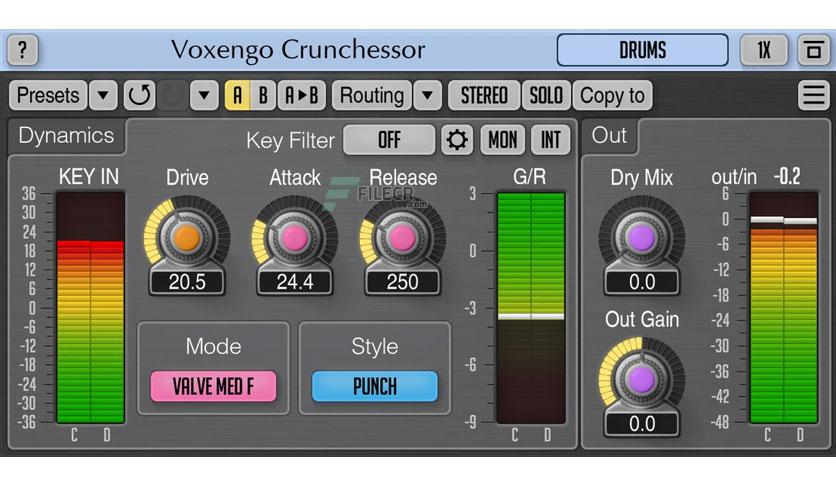Click the Drive knob
Viewport: 836px width, 484px height.
187,238
